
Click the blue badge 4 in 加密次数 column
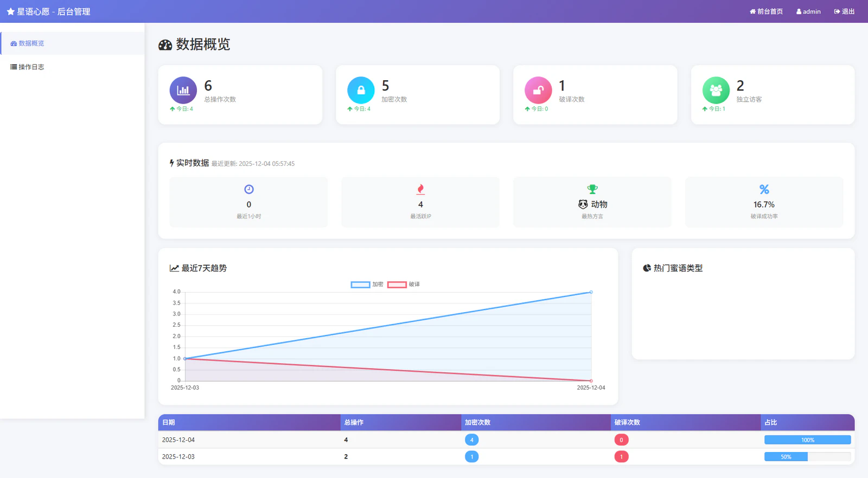(x=471, y=440)
